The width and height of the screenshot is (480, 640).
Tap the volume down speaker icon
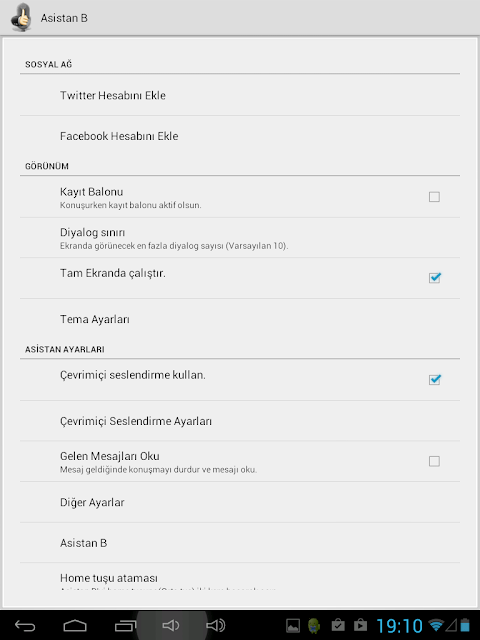coord(171,625)
